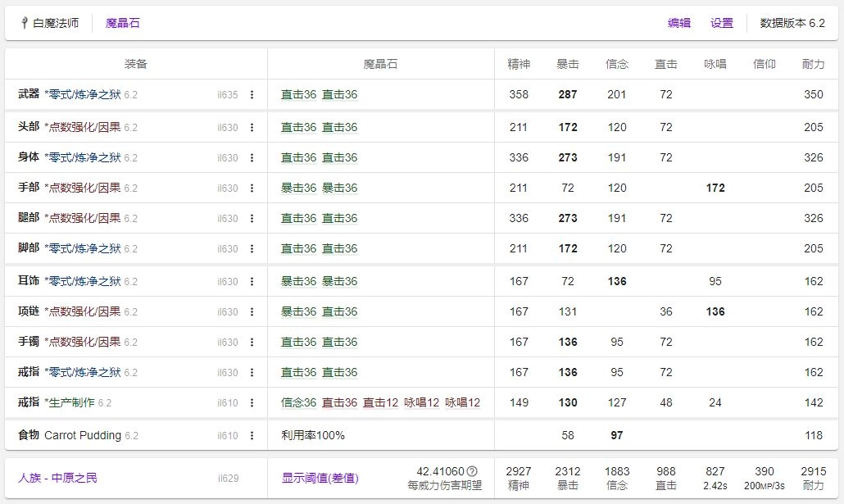Open the three-dot menu for the 头部 row
The image size is (844, 504).
point(252,127)
